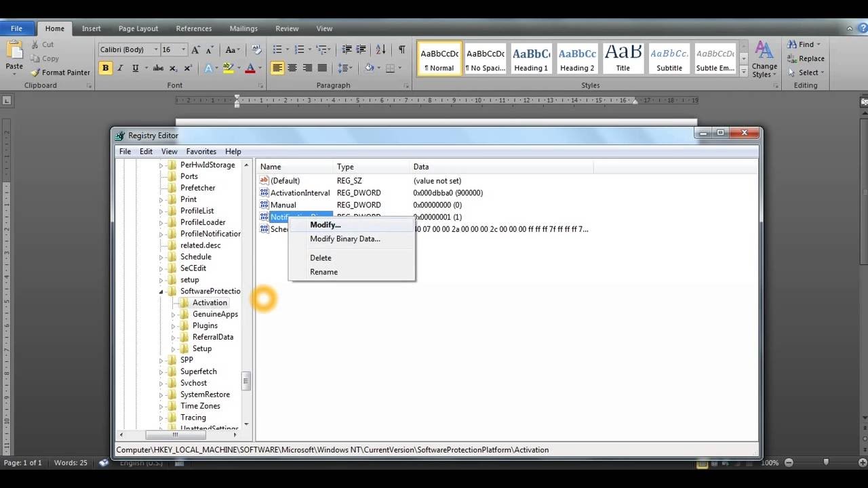Click the Font dialog launcher icon
868x488 pixels.
pyautogui.click(x=260, y=86)
